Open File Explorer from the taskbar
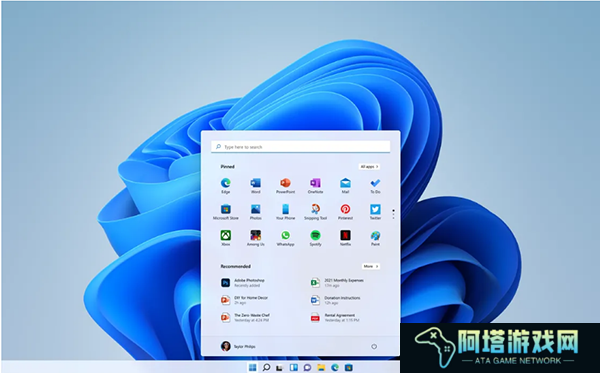600x373 pixels. click(x=321, y=368)
